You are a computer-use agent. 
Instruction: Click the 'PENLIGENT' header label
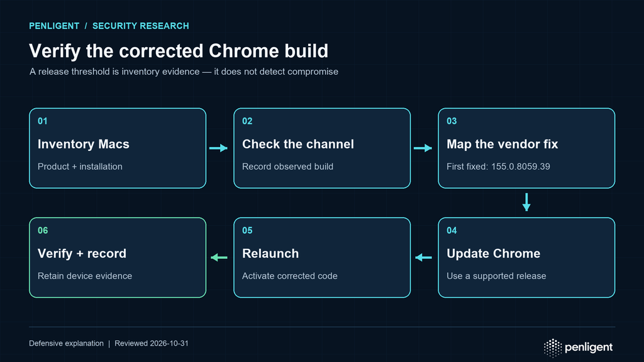tap(54, 26)
